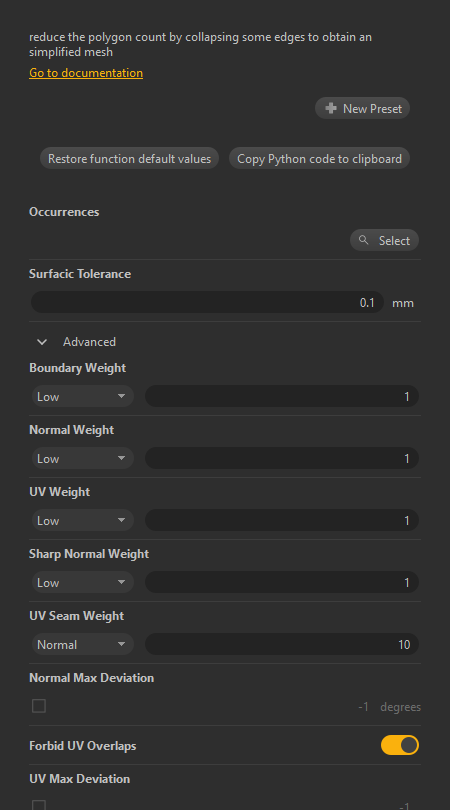Open the Go to documentation link
This screenshot has width=450, height=810.
point(86,73)
